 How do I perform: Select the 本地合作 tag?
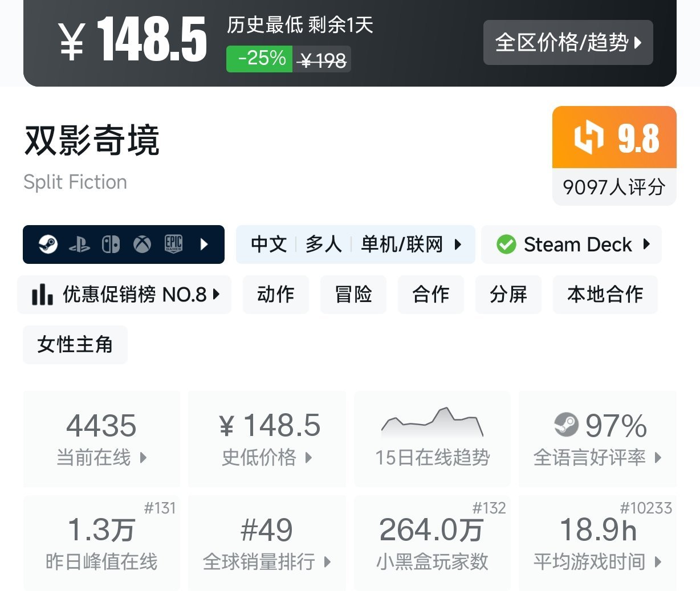(x=605, y=295)
